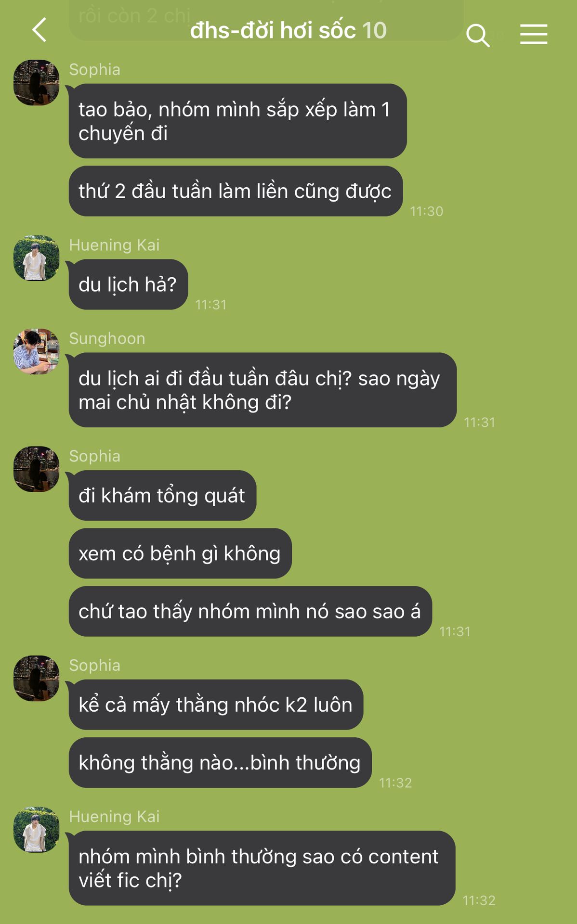Open the hamburger menu icon
Image resolution: width=577 pixels, height=924 pixels.
click(534, 35)
